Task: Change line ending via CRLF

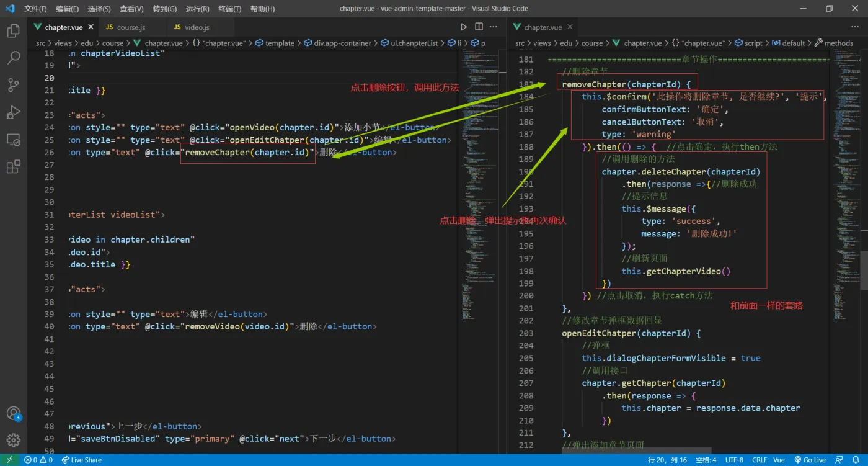Action: 759,460
